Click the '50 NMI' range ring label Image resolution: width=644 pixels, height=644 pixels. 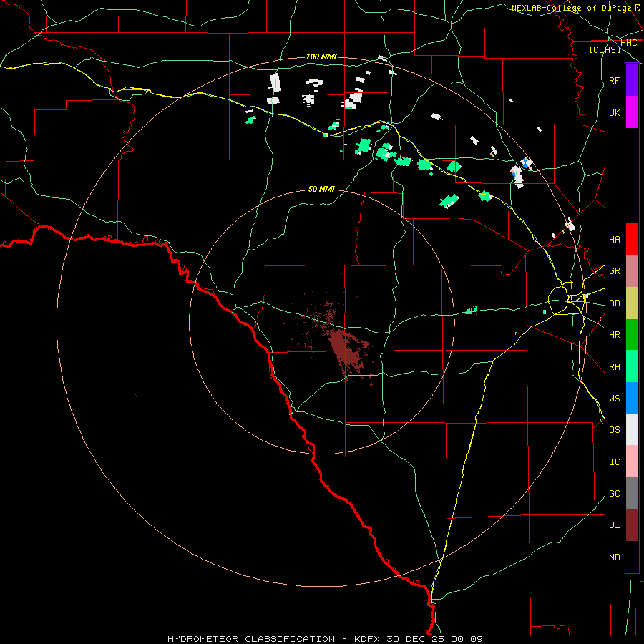pos(321,189)
